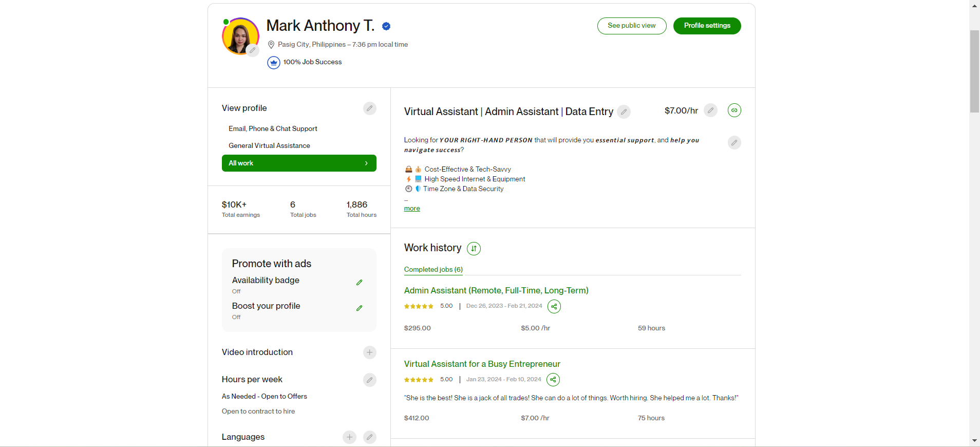Click the verified badge next to name
Image resolution: width=980 pixels, height=447 pixels.
(386, 26)
